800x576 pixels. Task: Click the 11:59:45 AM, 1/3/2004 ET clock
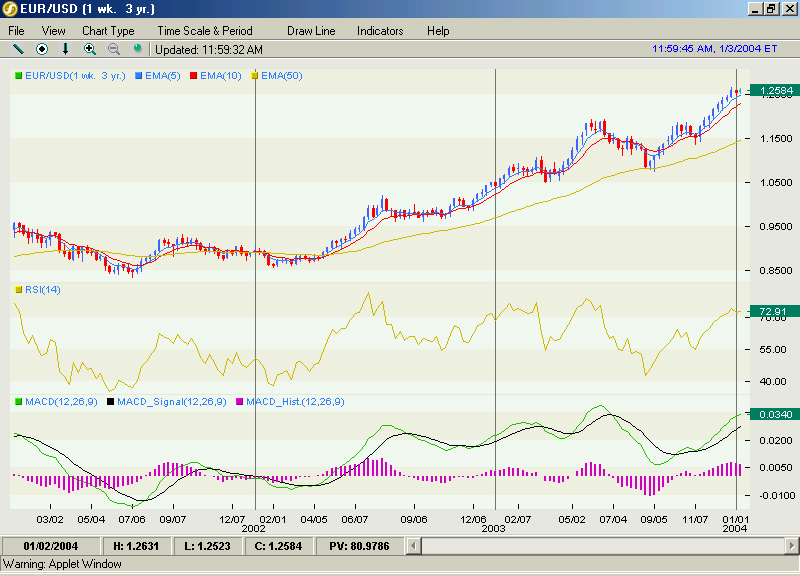click(714, 48)
